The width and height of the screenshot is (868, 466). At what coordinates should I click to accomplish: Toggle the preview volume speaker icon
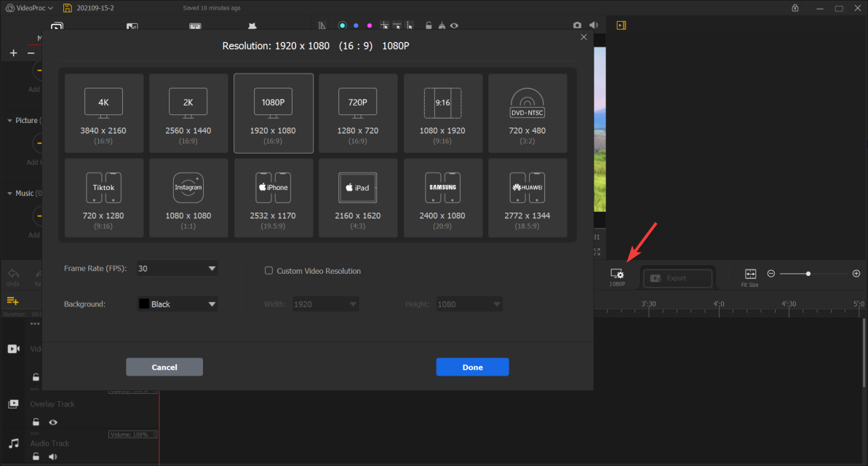click(x=594, y=25)
